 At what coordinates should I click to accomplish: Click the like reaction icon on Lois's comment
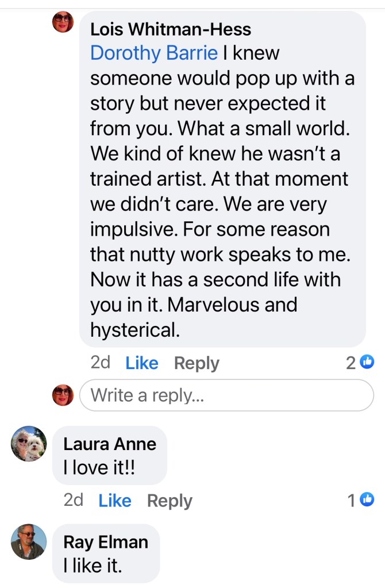point(367,362)
